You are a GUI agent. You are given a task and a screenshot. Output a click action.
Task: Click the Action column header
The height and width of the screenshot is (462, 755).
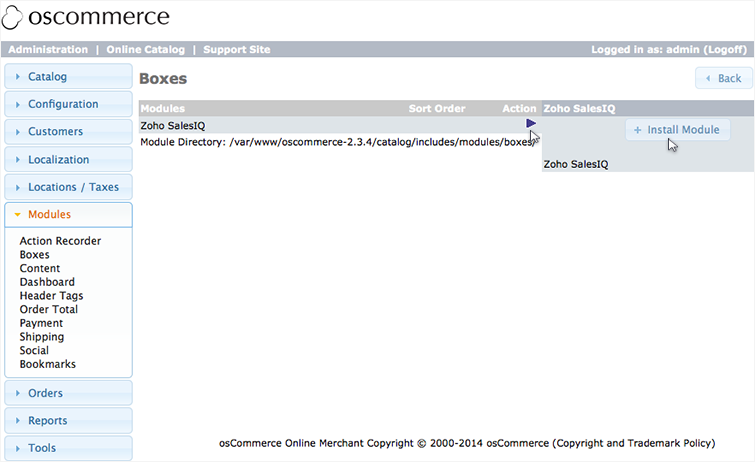(519, 108)
